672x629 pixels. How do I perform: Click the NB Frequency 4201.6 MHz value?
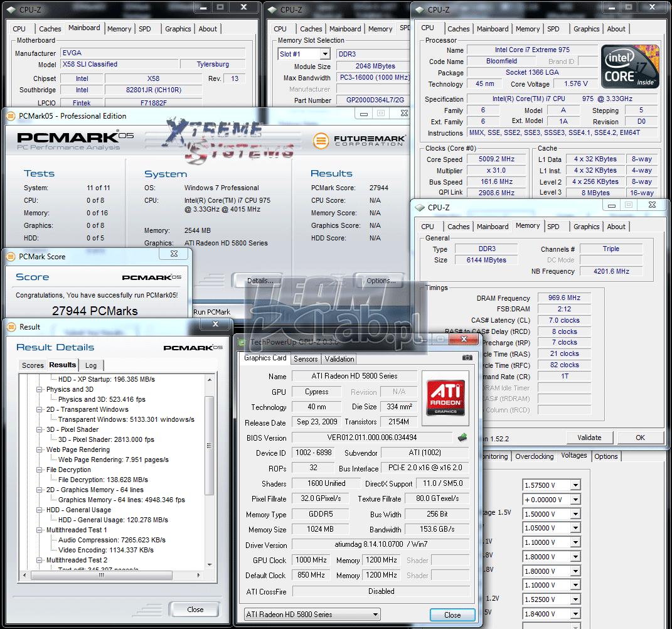[611, 271]
